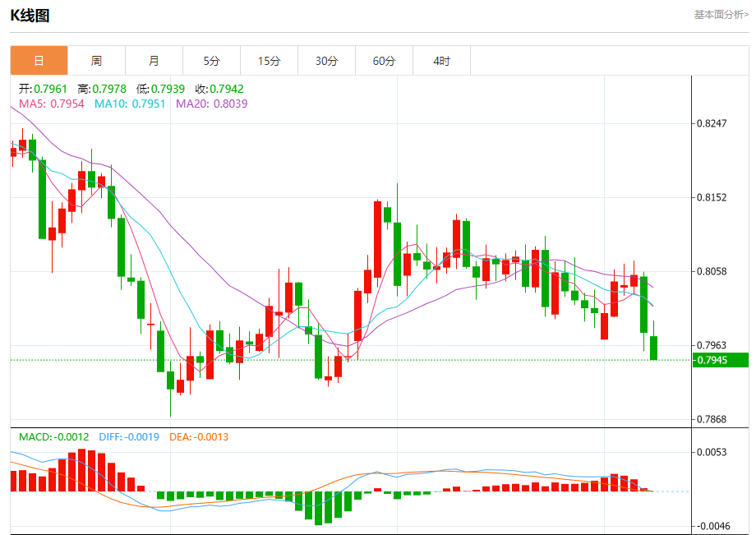Select the 60分 interval tab
Viewport: 756px width, 535px height.
pyautogui.click(x=384, y=61)
